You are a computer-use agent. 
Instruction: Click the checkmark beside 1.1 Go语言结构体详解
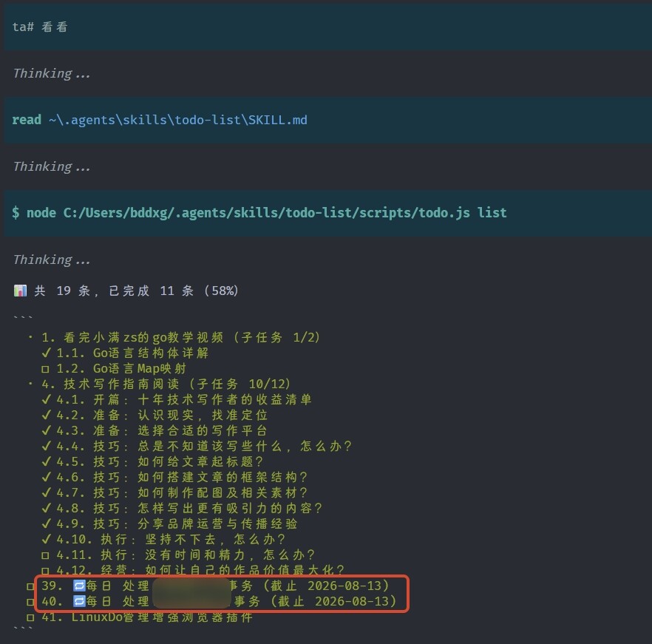point(46,353)
